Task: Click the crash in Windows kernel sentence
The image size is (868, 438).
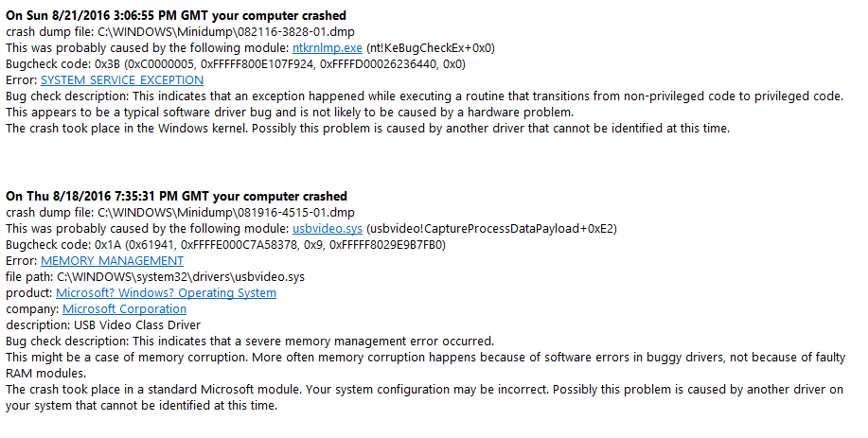Action: [x=367, y=129]
